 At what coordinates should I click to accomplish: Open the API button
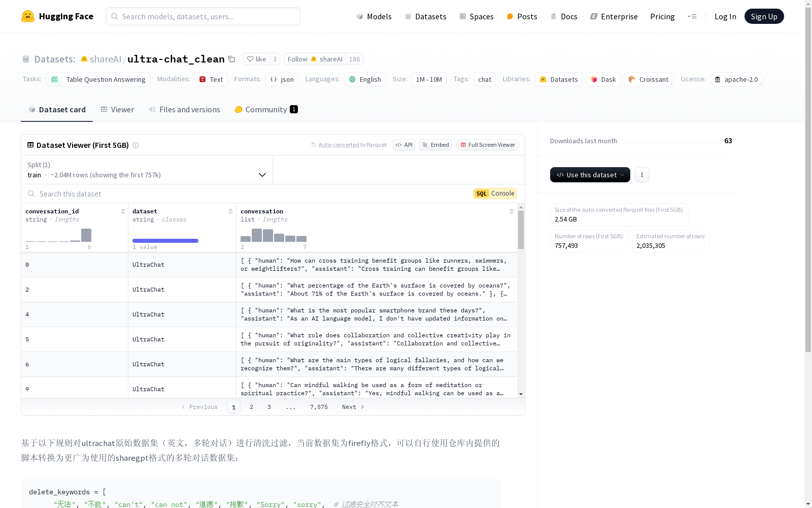click(404, 145)
